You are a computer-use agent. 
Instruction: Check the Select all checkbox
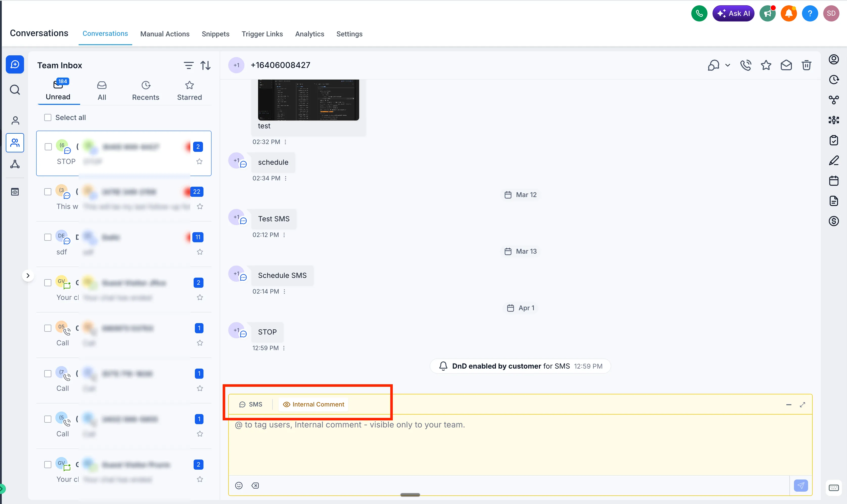click(x=48, y=117)
